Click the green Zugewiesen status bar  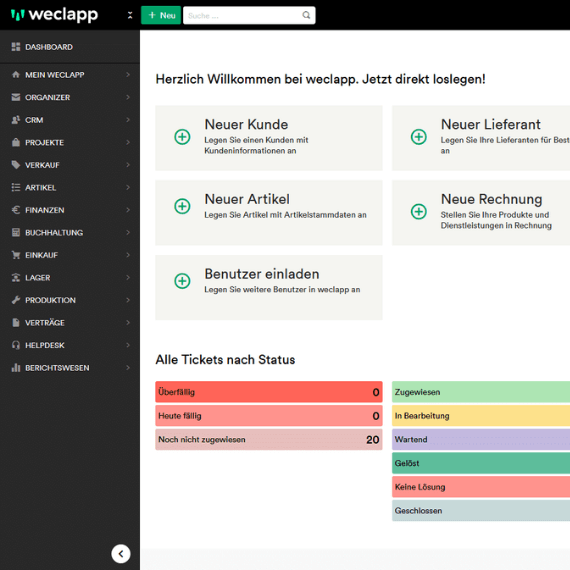click(481, 392)
